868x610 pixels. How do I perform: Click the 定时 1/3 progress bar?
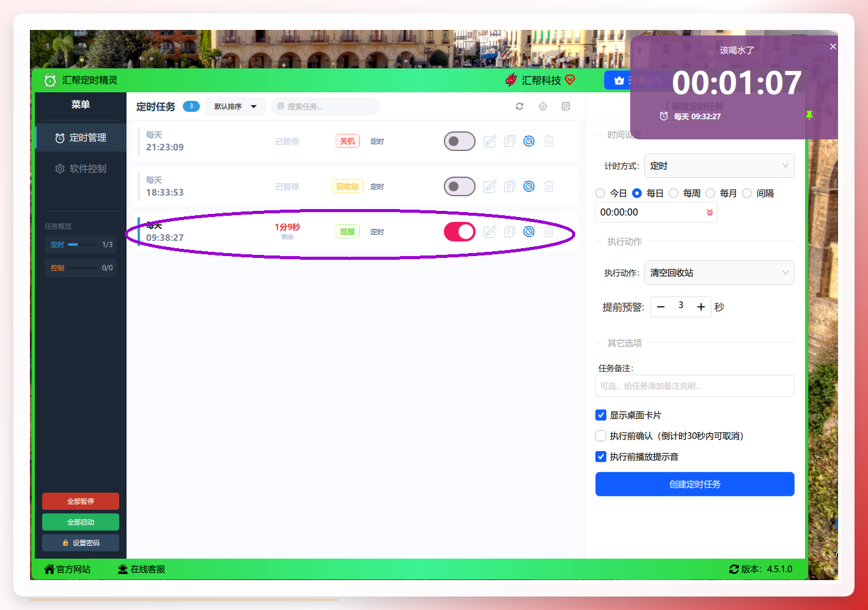pos(81,244)
